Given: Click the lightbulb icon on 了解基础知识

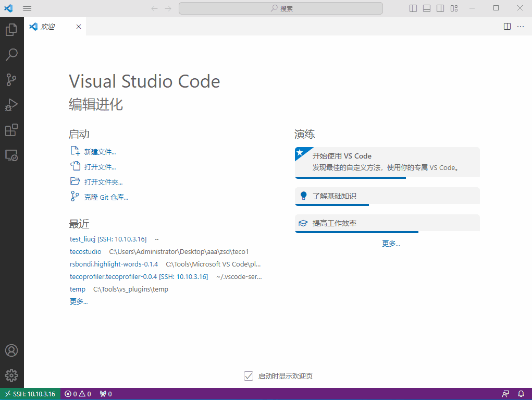Looking at the screenshot, I should pos(304,196).
